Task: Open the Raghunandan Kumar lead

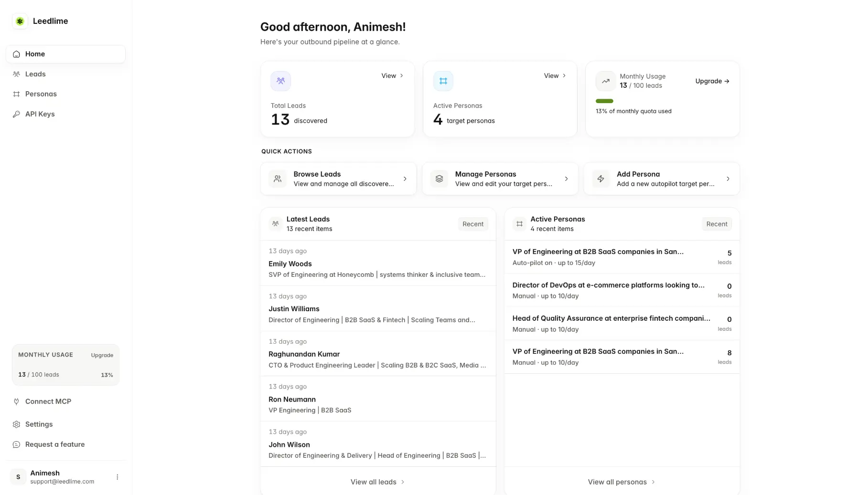Action: click(378, 354)
